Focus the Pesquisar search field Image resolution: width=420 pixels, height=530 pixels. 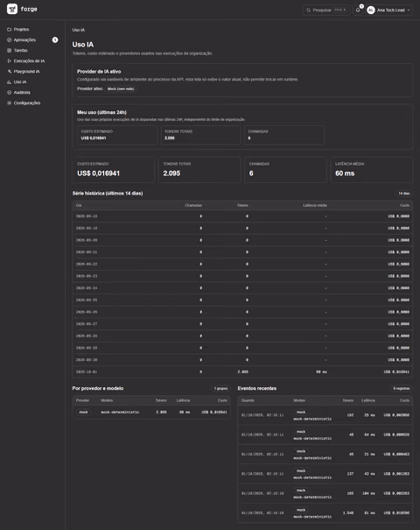pyautogui.click(x=326, y=11)
